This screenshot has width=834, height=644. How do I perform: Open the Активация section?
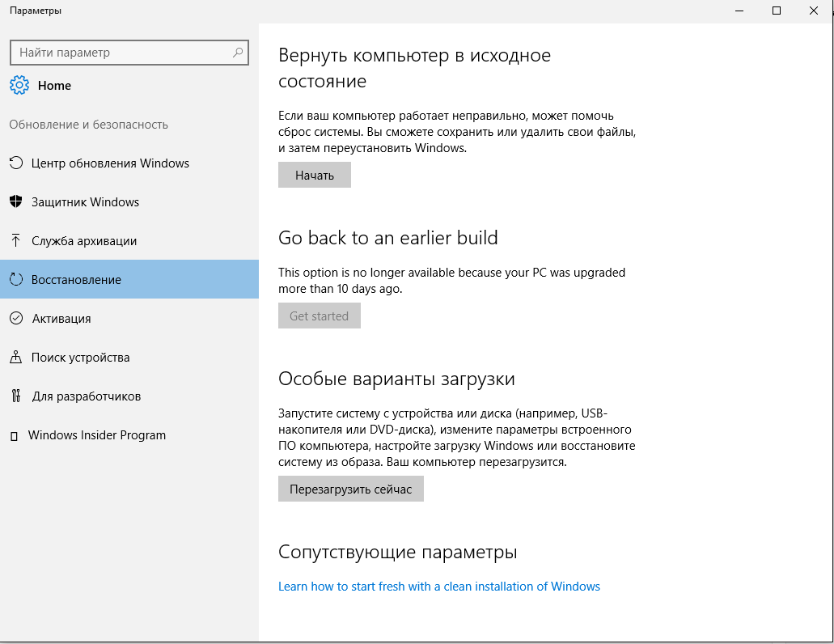pyautogui.click(x=129, y=318)
